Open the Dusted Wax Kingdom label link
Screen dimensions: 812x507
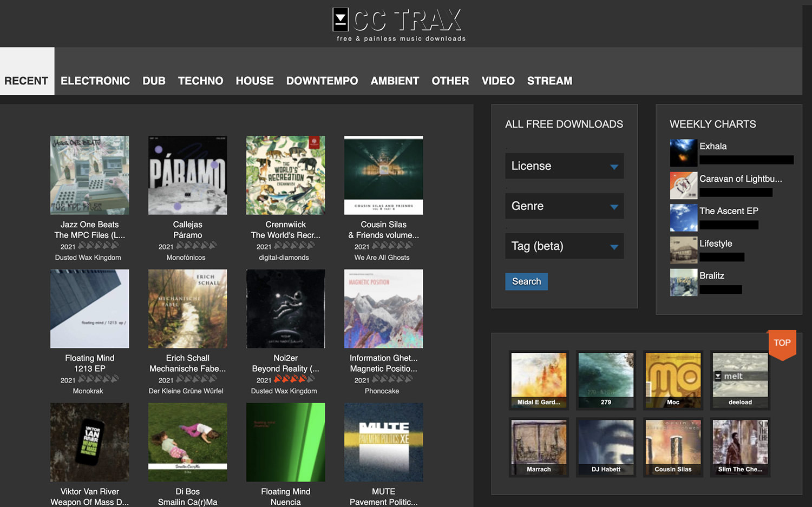tap(88, 258)
